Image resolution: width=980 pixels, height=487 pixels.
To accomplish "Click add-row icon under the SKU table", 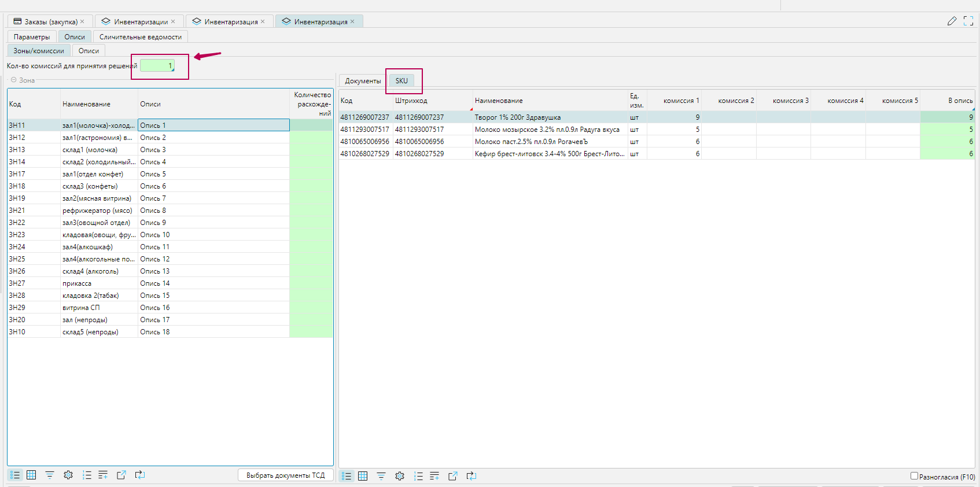I will pos(434,476).
